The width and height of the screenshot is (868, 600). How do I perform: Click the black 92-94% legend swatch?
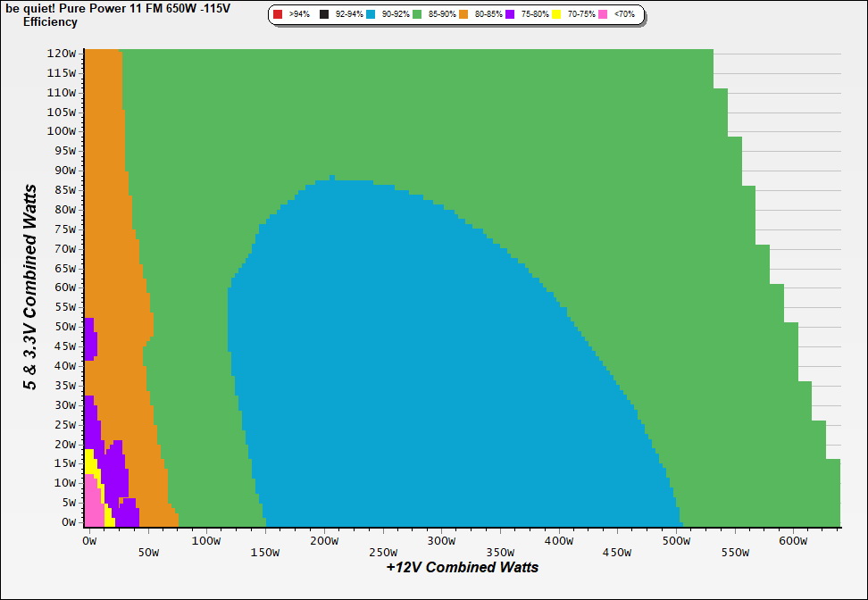[324, 15]
